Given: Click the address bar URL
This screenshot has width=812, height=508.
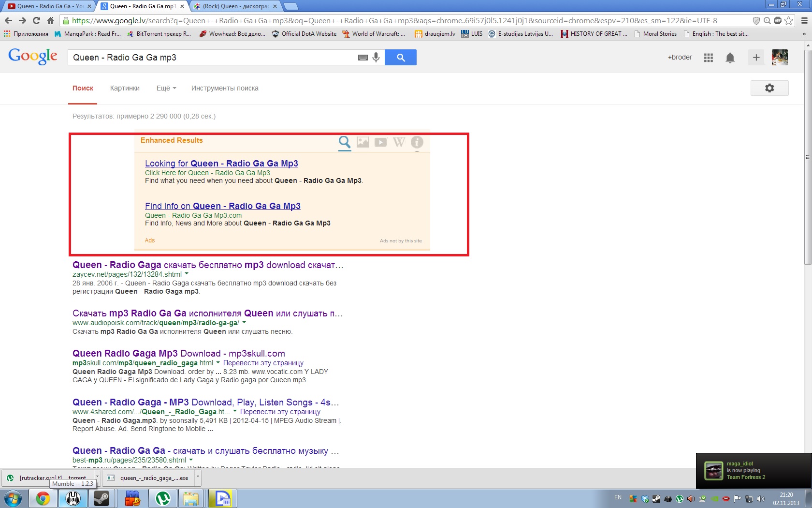Looking at the screenshot, I should pos(394,20).
